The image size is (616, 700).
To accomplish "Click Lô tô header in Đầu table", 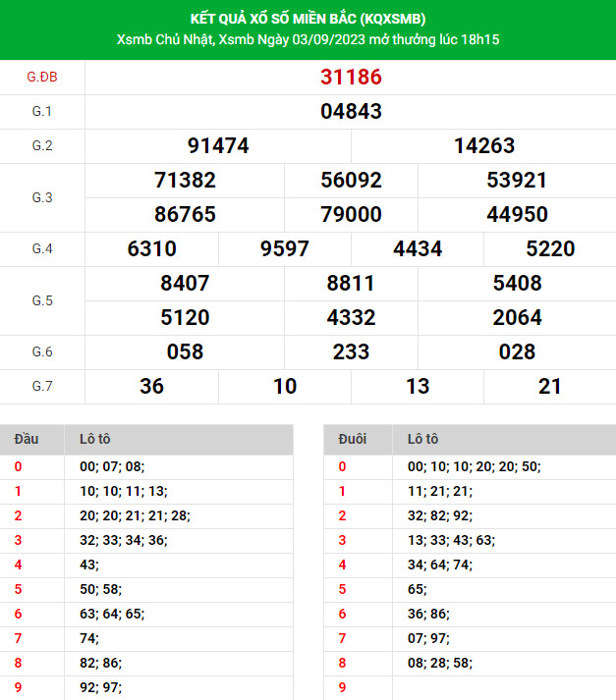I will (94, 439).
